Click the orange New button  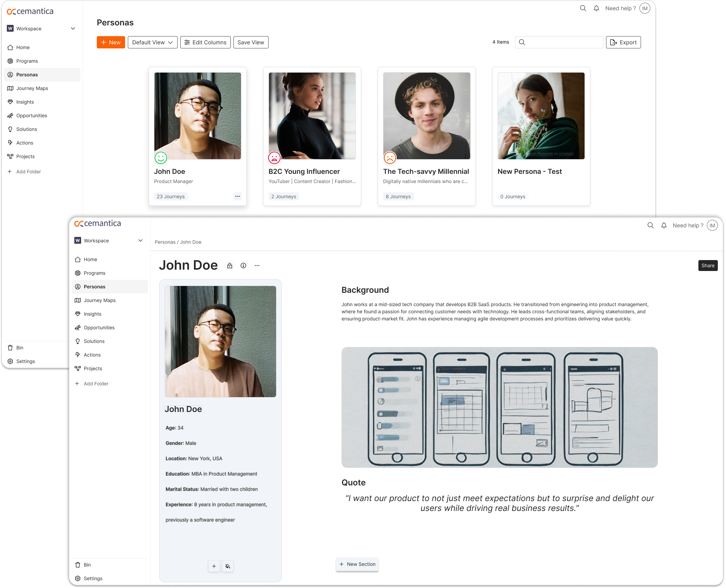111,42
